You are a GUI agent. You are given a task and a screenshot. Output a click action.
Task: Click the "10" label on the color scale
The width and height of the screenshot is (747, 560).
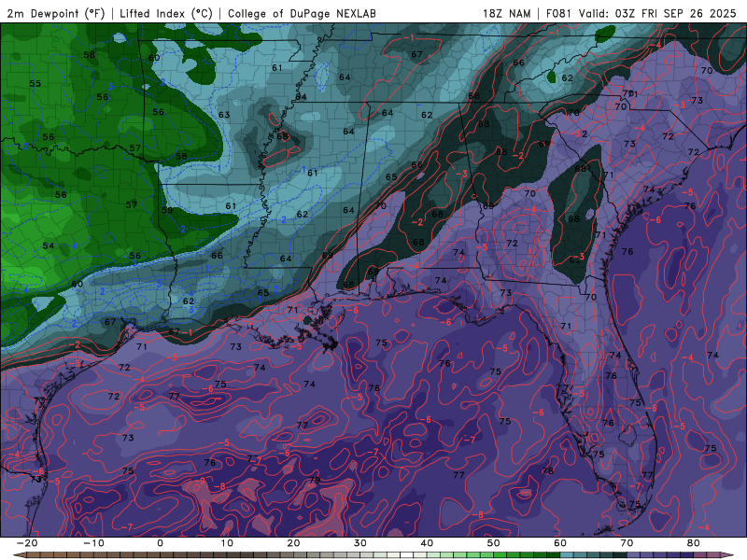pyautogui.click(x=227, y=543)
